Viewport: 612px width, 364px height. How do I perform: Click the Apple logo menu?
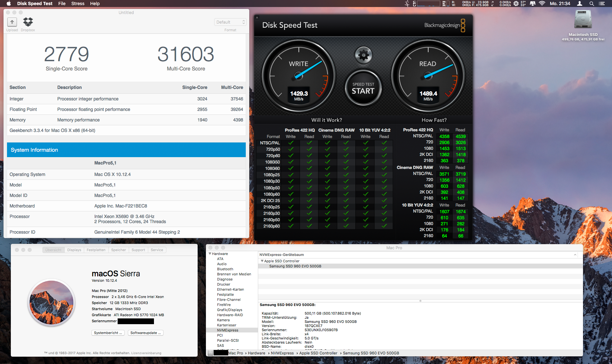coord(9,4)
